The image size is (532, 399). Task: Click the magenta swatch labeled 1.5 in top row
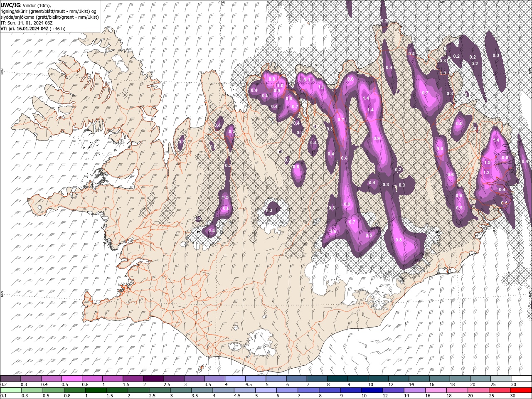point(133,379)
